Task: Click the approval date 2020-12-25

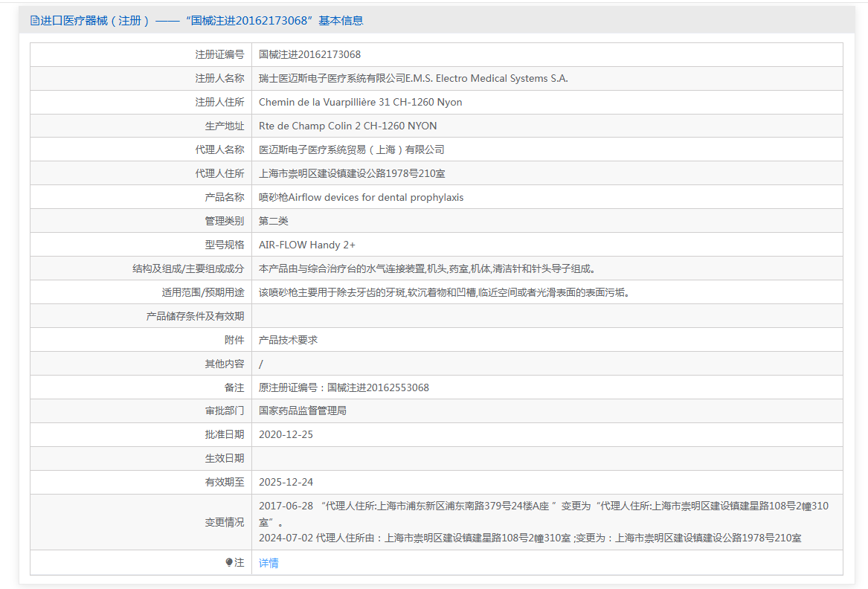Action: [286, 434]
